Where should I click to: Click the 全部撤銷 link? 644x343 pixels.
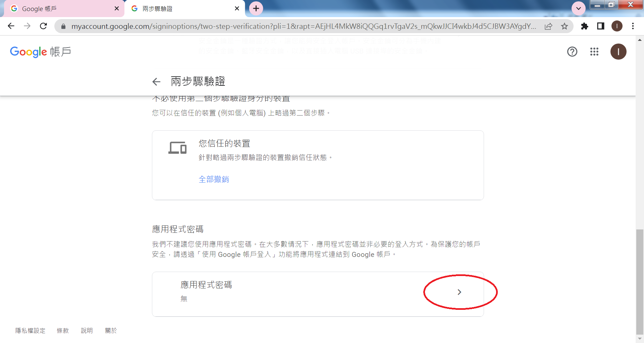pyautogui.click(x=214, y=180)
